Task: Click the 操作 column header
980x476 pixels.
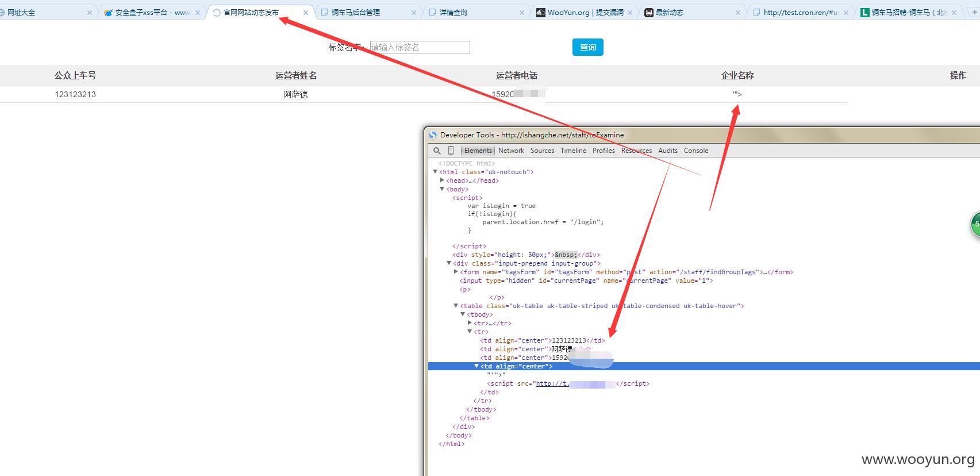Action: click(x=958, y=75)
